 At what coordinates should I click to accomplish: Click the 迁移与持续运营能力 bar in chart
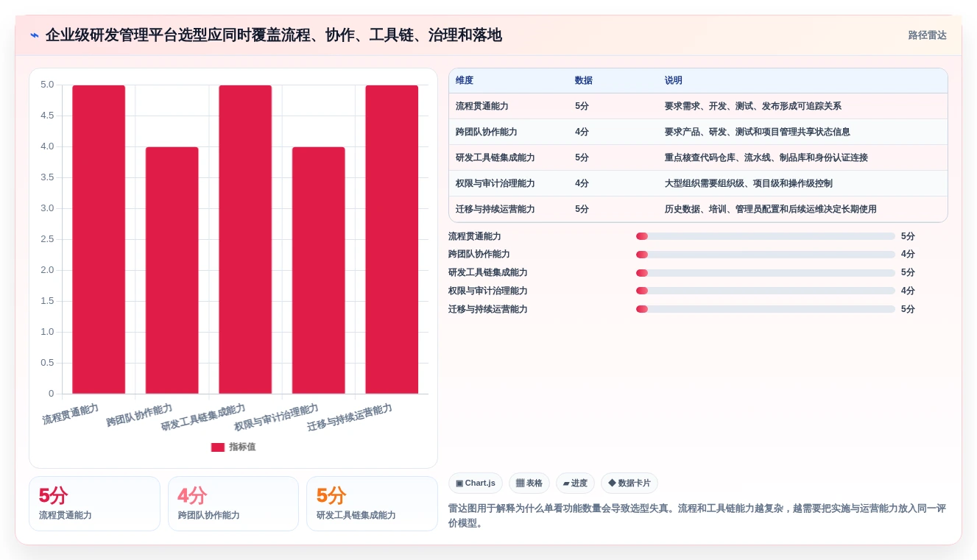pos(392,239)
